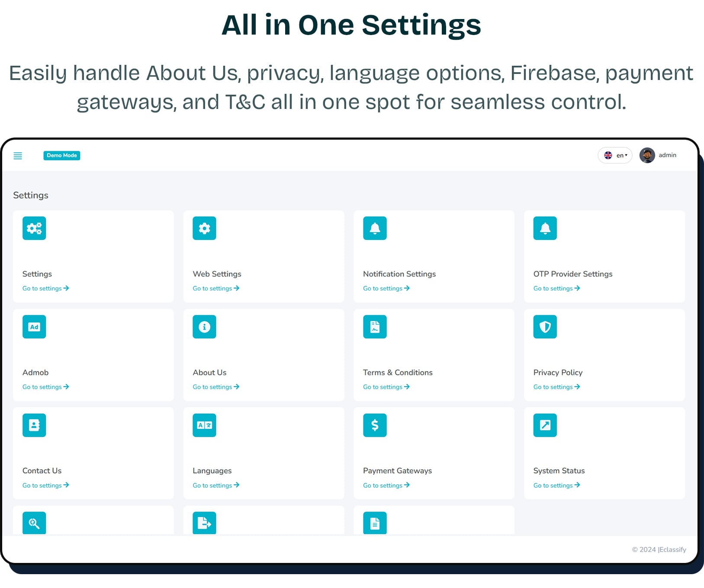Click the magnifier icon in the bottom row
Screen dimensions: 704x588
34,523
